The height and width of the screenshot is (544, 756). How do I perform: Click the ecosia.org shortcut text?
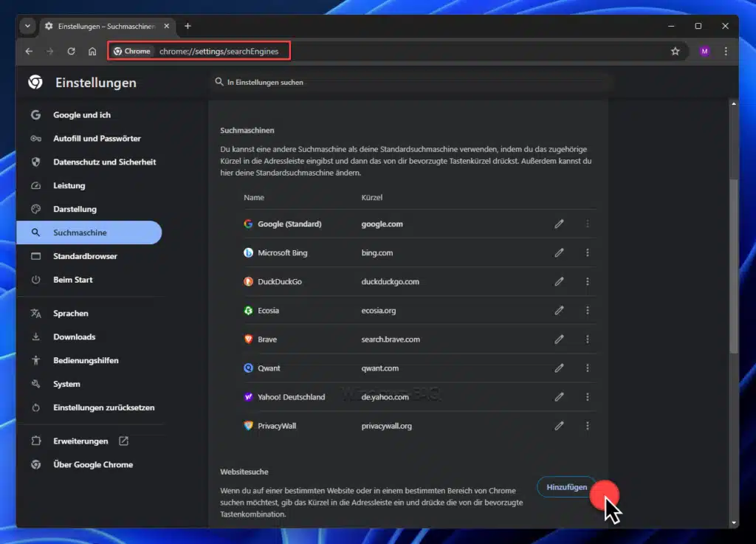click(x=379, y=311)
